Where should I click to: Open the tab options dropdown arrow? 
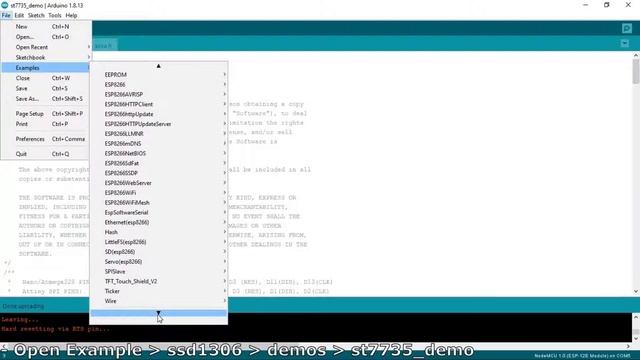tap(624, 43)
